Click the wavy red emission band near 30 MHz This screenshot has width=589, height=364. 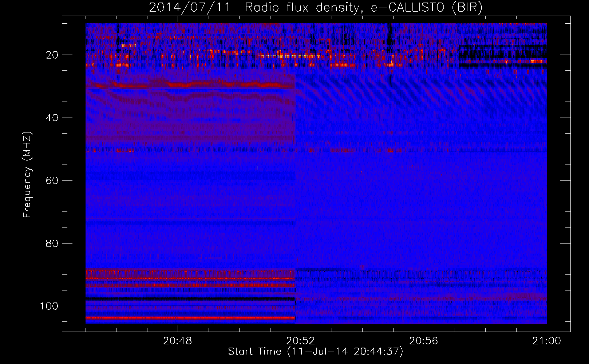[x=190, y=85]
